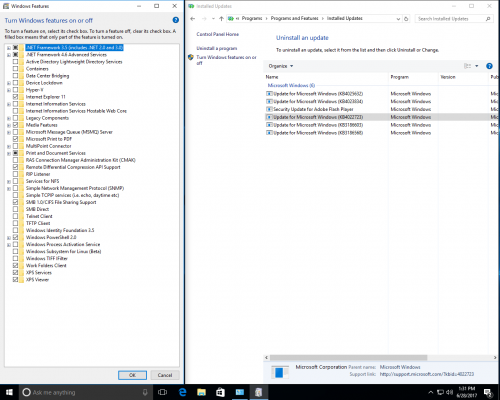Open File Explorer from the taskbar
Image resolution: width=500 pixels, height=400 pixels.
pos(201,392)
